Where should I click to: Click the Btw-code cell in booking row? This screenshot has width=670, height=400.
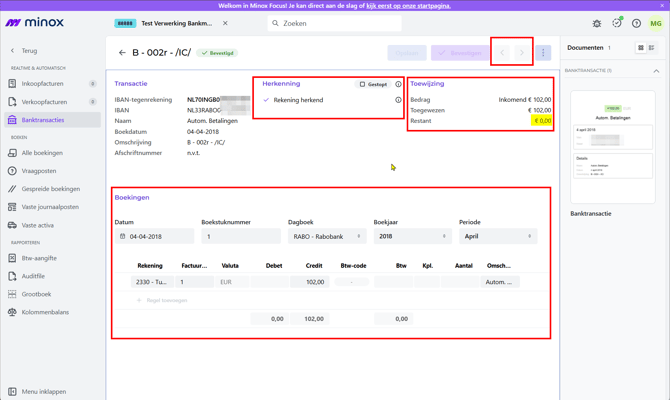click(352, 282)
